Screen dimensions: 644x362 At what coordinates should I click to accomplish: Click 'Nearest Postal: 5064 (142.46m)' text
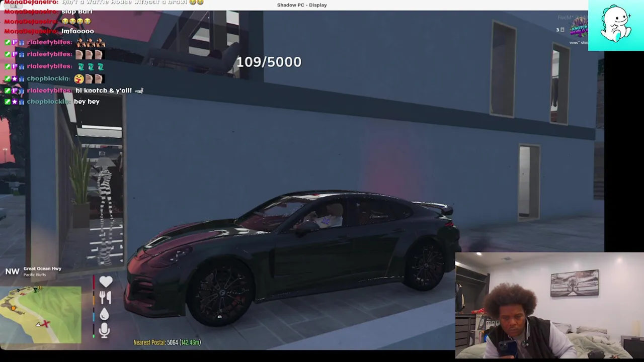tap(167, 342)
